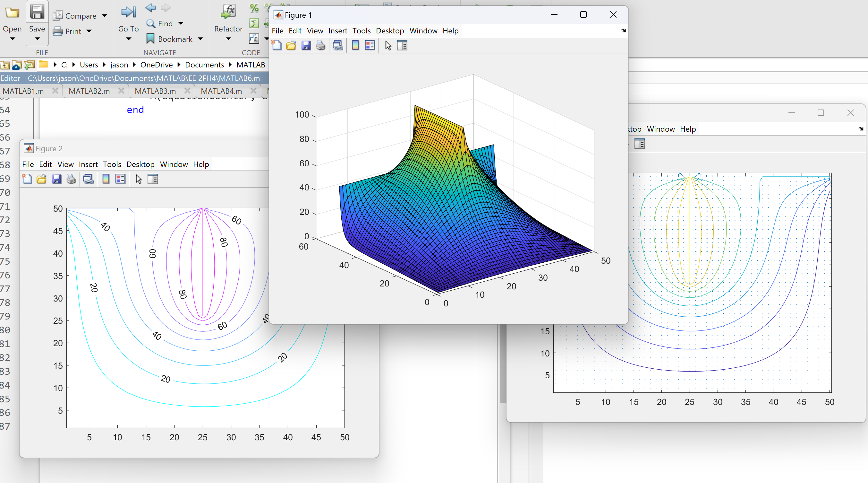Click Link Plot icon in Figure 1
This screenshot has width=868, height=483.
coord(338,46)
